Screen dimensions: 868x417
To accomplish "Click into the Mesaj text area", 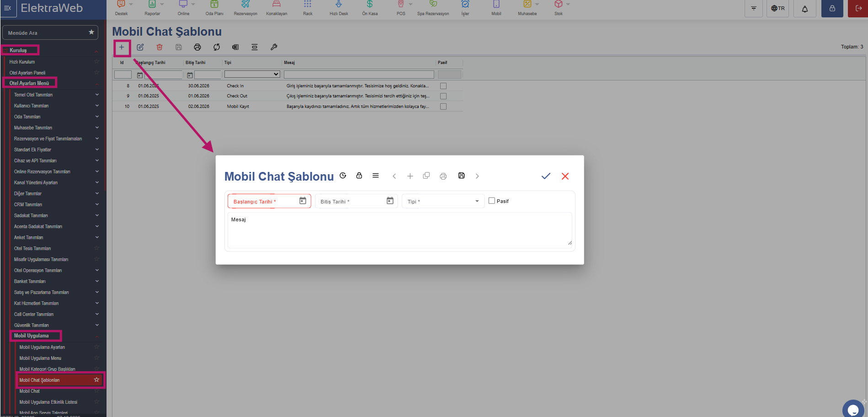I will 399,230.
